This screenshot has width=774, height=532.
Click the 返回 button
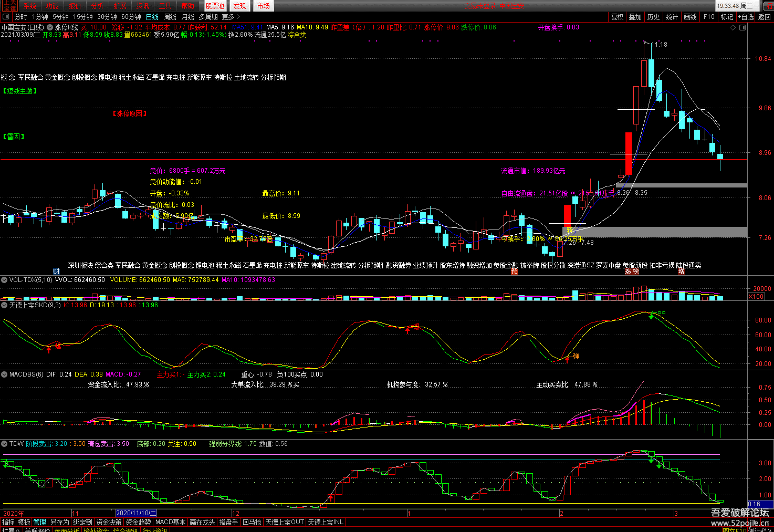[765, 17]
